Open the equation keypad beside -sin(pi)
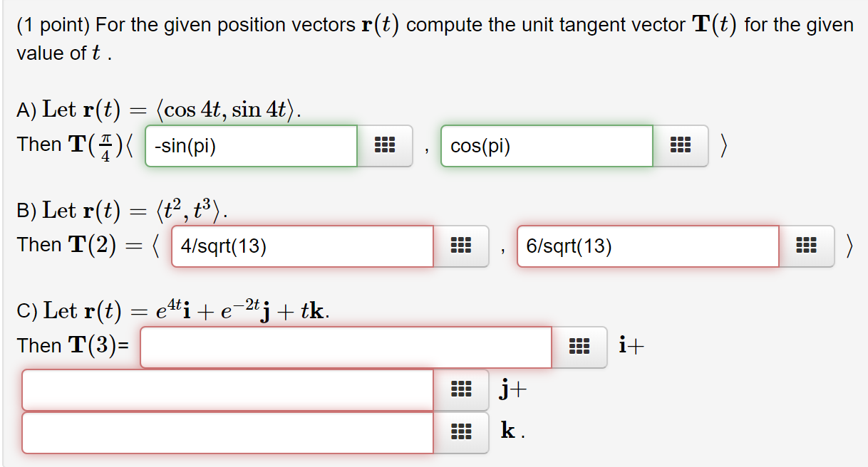Image resolution: width=868 pixels, height=467 pixels. [x=385, y=146]
